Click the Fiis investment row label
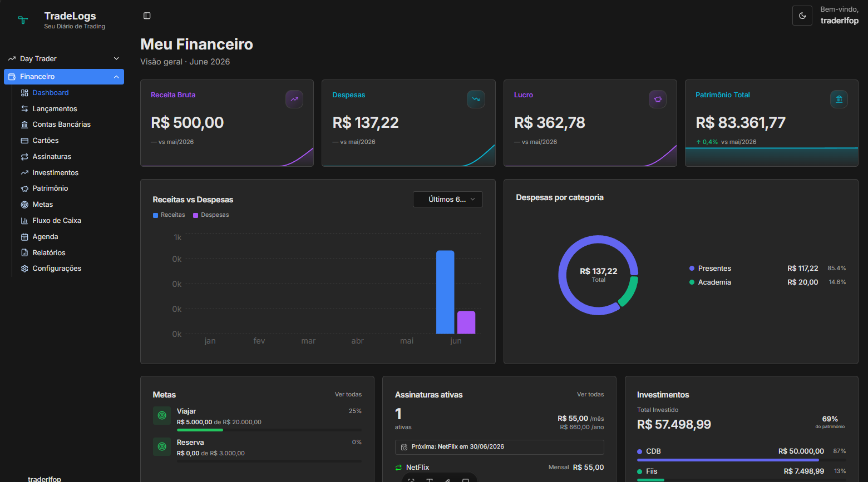 pos(652,471)
